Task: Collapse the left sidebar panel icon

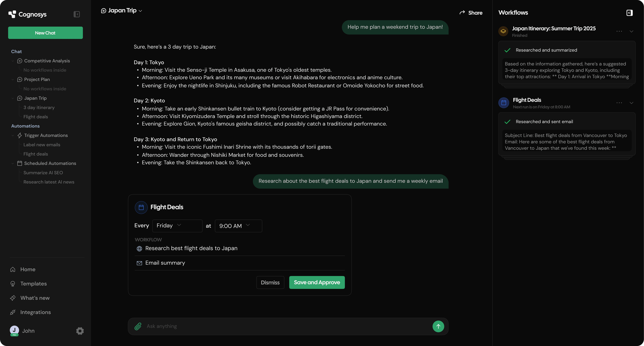Action: [x=77, y=14]
